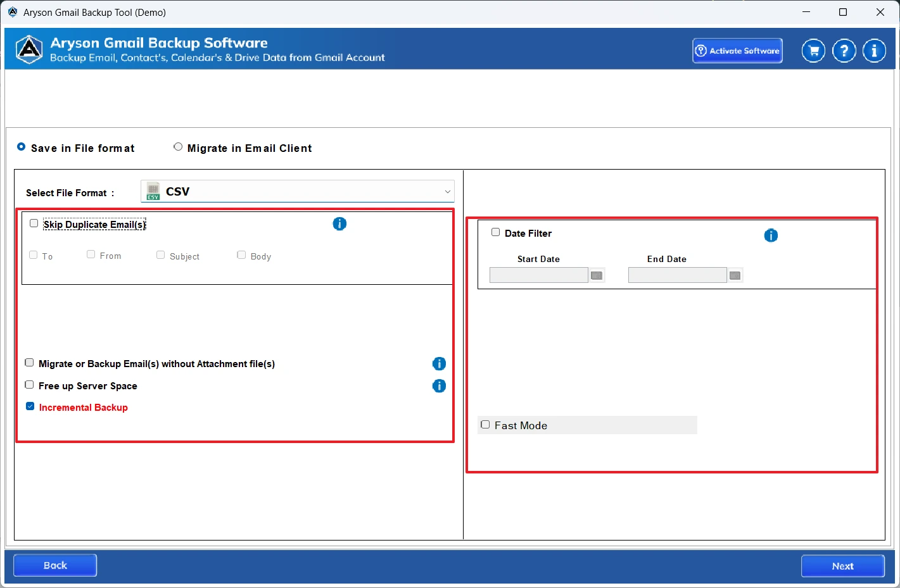900x588 pixels.
Task: Enable Migrate or Backup without Attachment checkbox
Action: (29, 363)
